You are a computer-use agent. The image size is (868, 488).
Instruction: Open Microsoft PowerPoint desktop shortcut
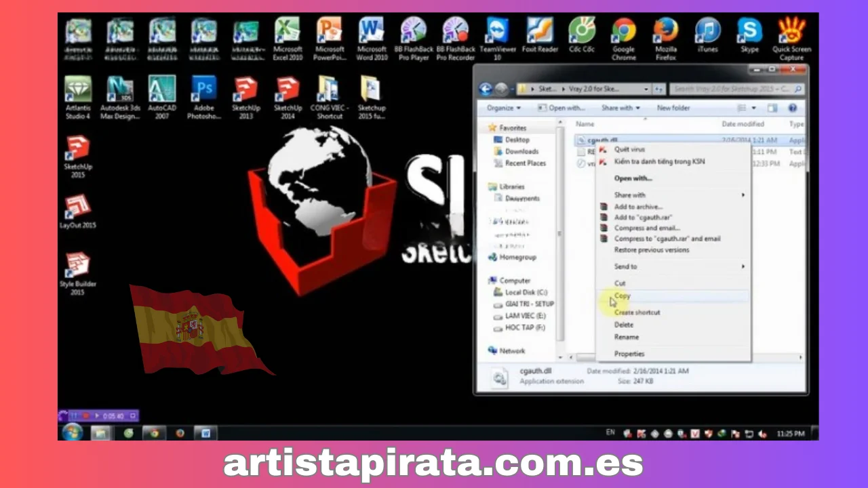tap(330, 39)
